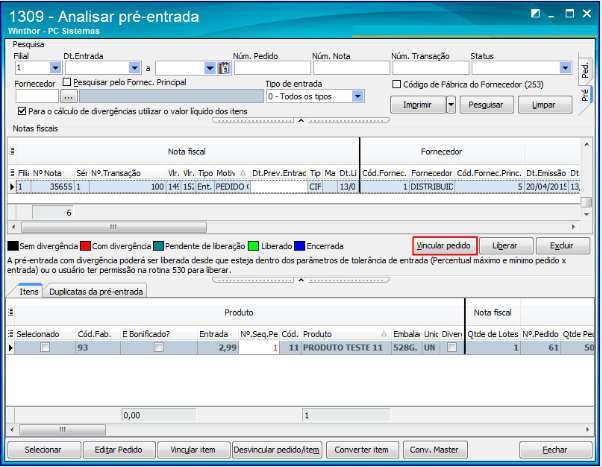
Task: Sort by the Motiv column header
Action: (x=232, y=173)
